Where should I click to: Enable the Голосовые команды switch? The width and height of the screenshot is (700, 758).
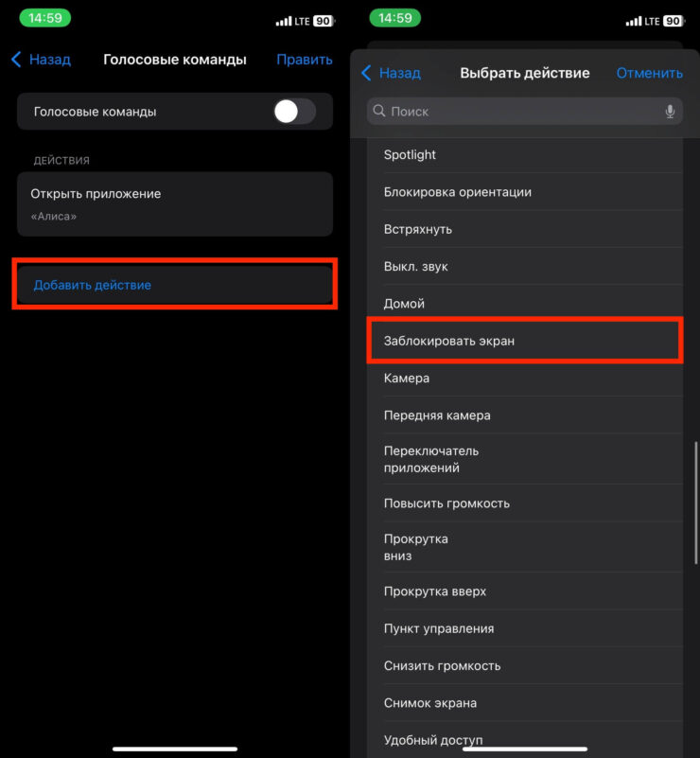click(x=294, y=112)
